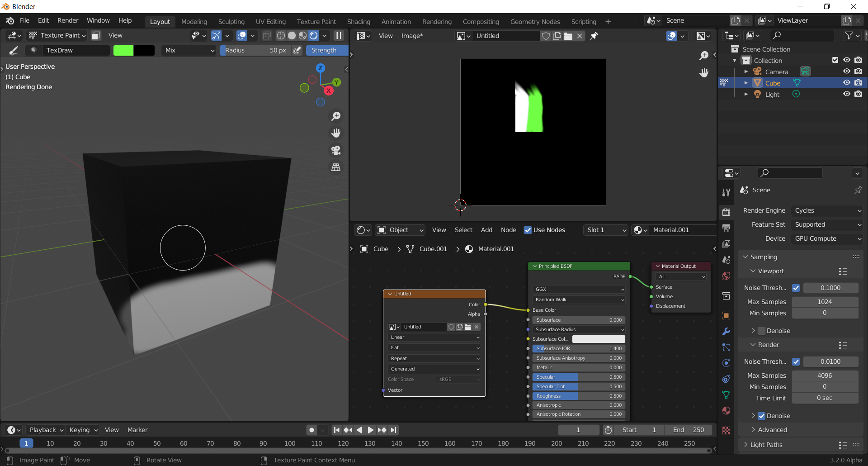Hide the Cube in viewport via eye
868x466 pixels.
[847, 83]
